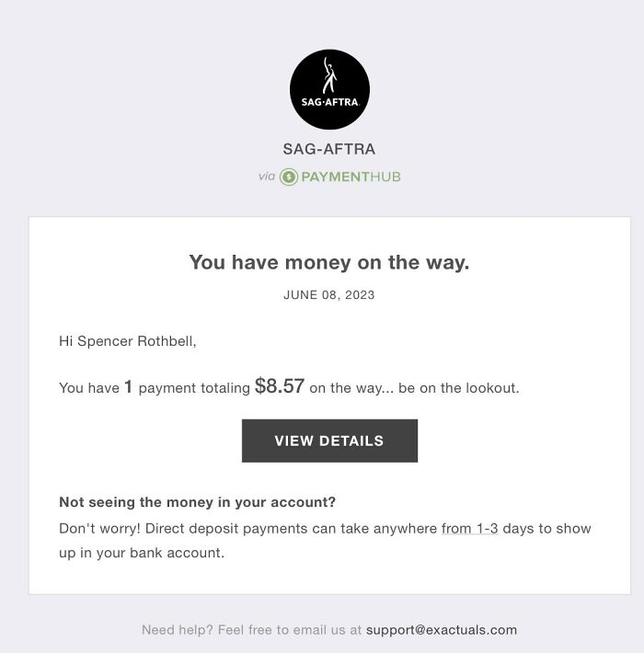The width and height of the screenshot is (644, 653).
Task: Click the "You have money on the way." heading
Action: [329, 262]
